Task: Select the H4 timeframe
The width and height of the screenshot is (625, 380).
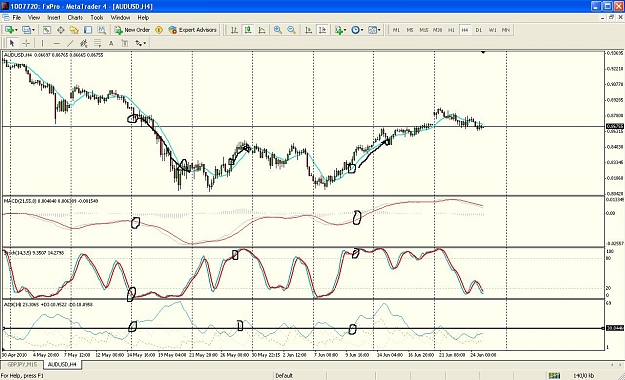Action: click(465, 30)
